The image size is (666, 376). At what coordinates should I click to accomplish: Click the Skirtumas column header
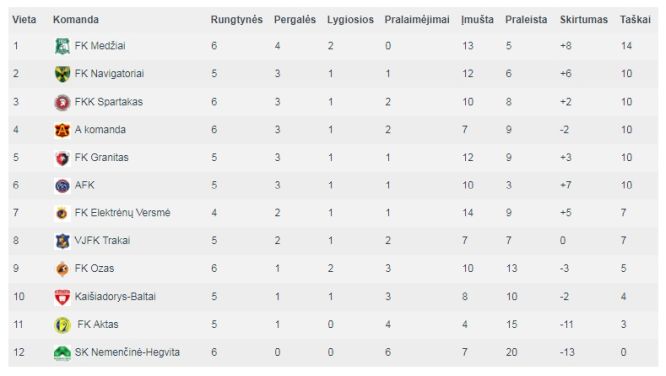coord(584,20)
